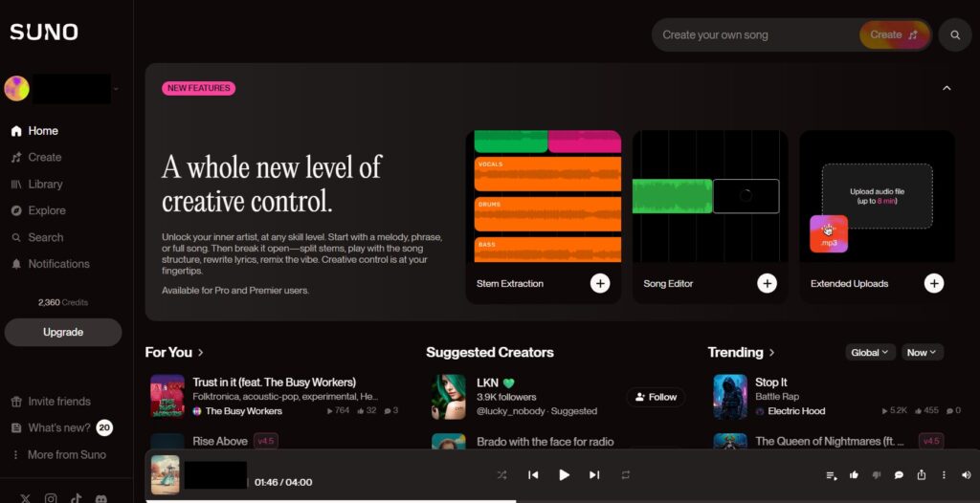Click the Upload audio file dropzone
The image size is (980, 503).
pos(877,196)
